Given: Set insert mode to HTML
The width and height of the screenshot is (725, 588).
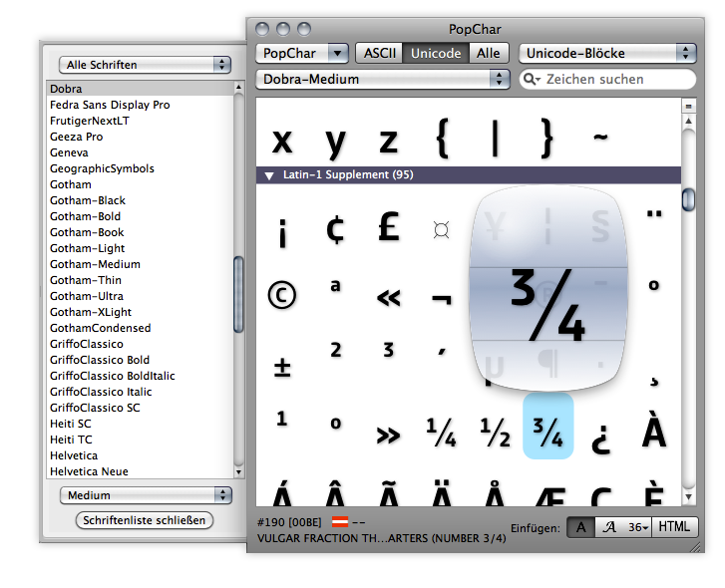Looking at the screenshot, I should [x=674, y=527].
